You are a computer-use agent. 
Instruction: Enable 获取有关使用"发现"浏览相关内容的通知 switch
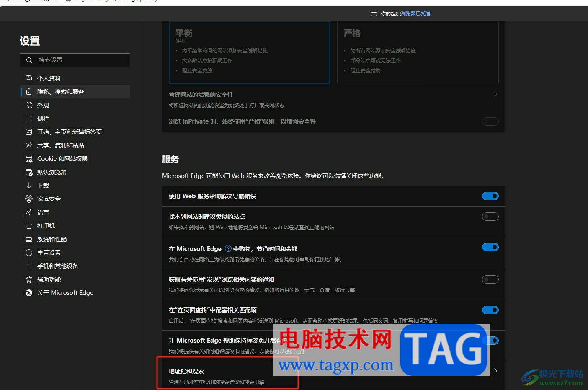point(490,279)
